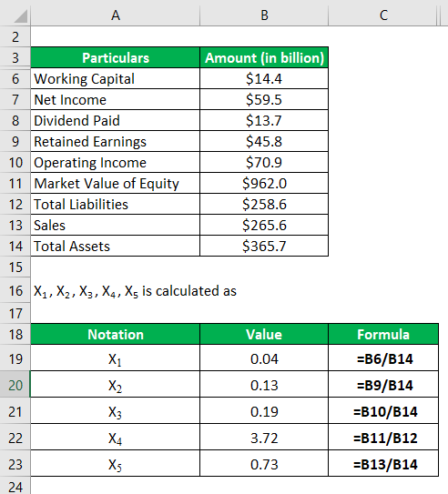
Task: Select the Total Assets cell
Action: (x=116, y=246)
